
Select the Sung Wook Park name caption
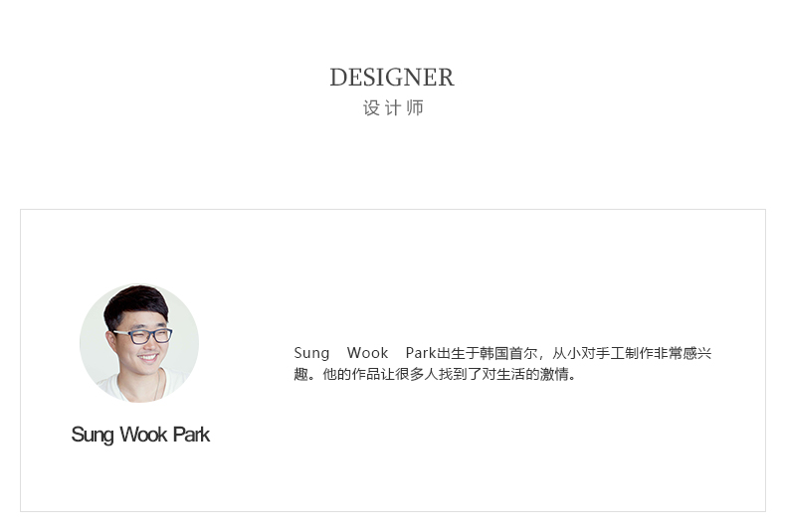pyautogui.click(x=140, y=435)
